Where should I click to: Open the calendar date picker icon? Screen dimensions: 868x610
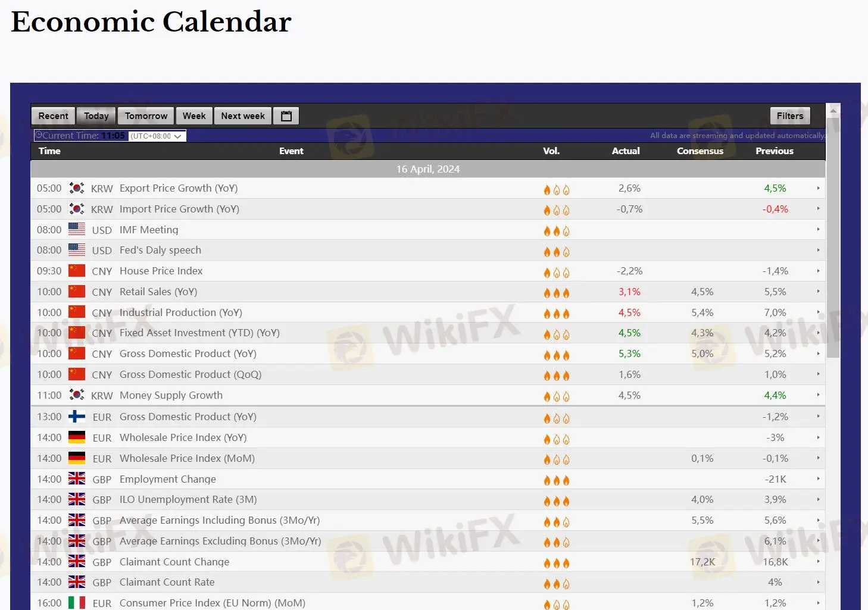click(x=286, y=116)
